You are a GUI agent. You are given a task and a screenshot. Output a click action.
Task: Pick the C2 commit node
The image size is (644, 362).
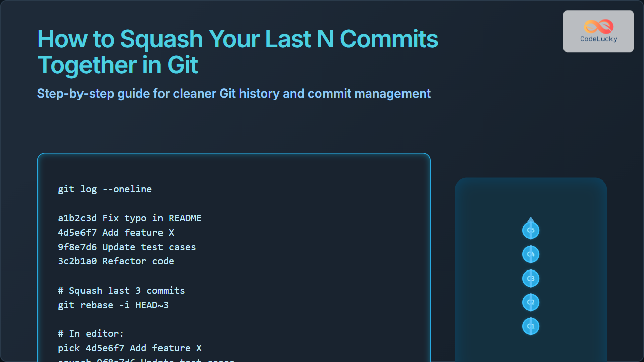coord(531,302)
